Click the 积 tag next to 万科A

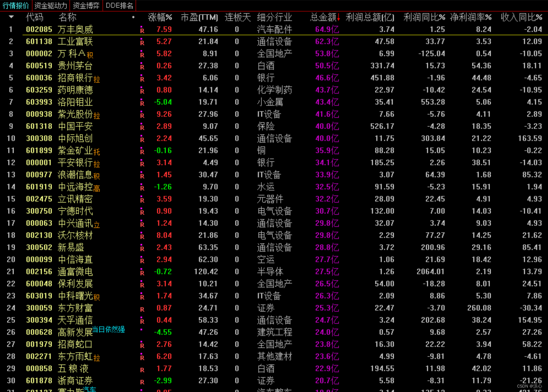[x=90, y=55]
